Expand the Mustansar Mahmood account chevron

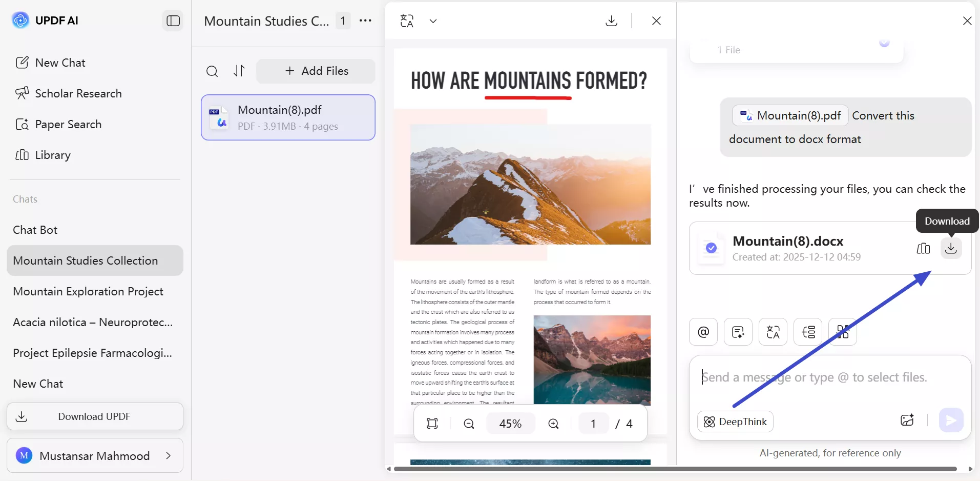pyautogui.click(x=168, y=455)
